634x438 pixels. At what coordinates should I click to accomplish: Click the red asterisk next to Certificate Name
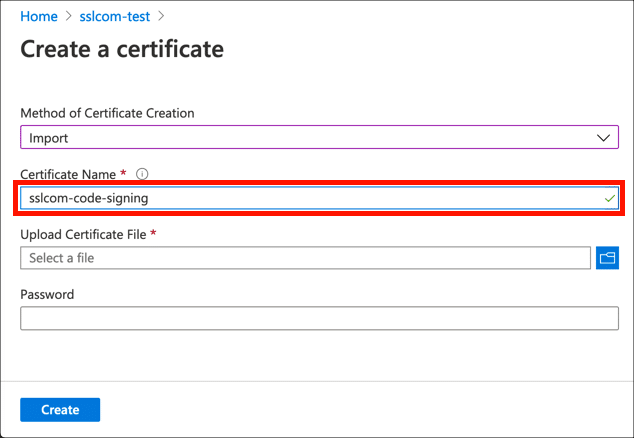(x=123, y=174)
